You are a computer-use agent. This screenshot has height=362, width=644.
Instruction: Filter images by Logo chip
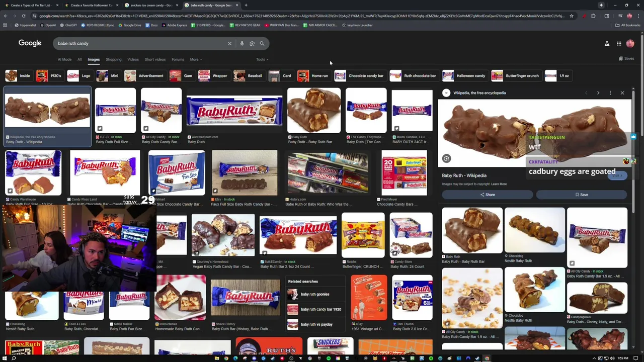[x=80, y=76]
